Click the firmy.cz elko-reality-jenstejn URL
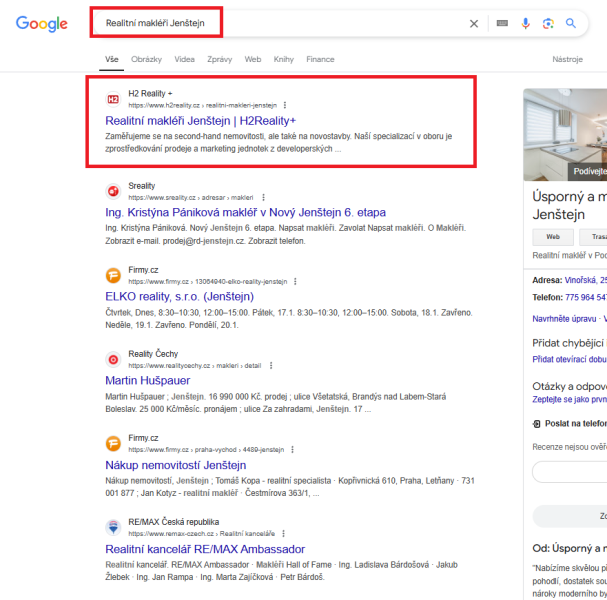The image size is (607, 600). pyautogui.click(x=208, y=281)
